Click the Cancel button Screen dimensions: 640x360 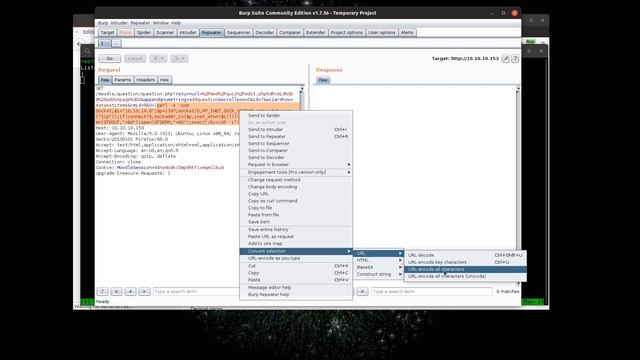click(135, 58)
